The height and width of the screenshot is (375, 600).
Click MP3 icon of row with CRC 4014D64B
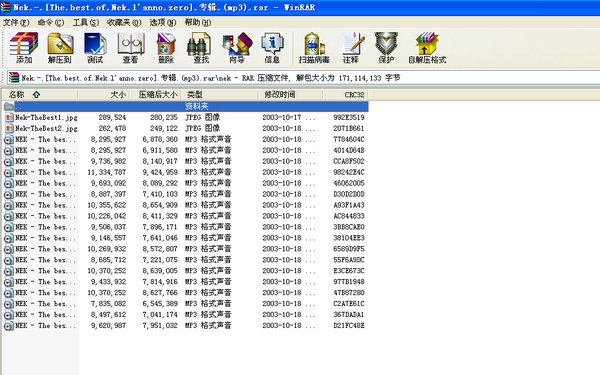[x=8, y=151]
